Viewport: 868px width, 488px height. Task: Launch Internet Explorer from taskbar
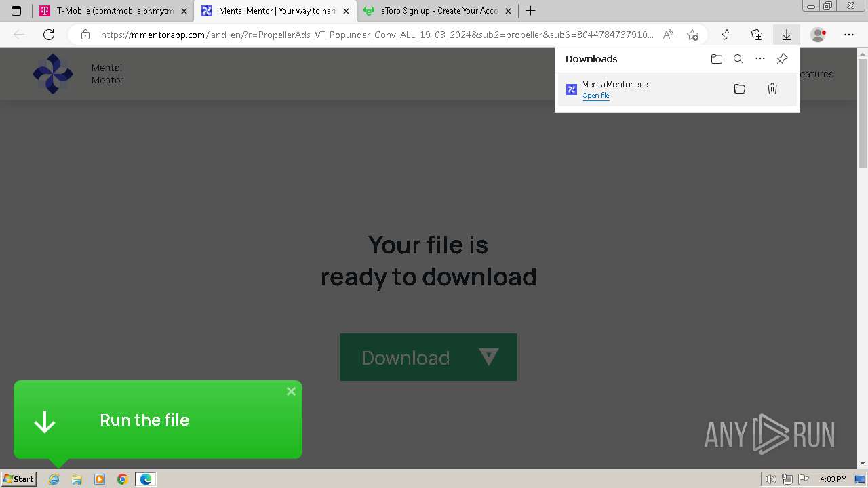[54, 479]
